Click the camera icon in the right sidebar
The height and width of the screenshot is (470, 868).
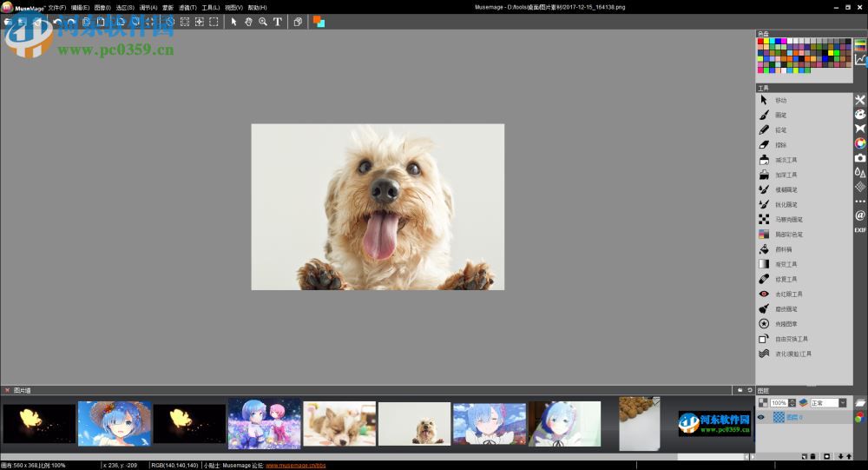(860, 158)
